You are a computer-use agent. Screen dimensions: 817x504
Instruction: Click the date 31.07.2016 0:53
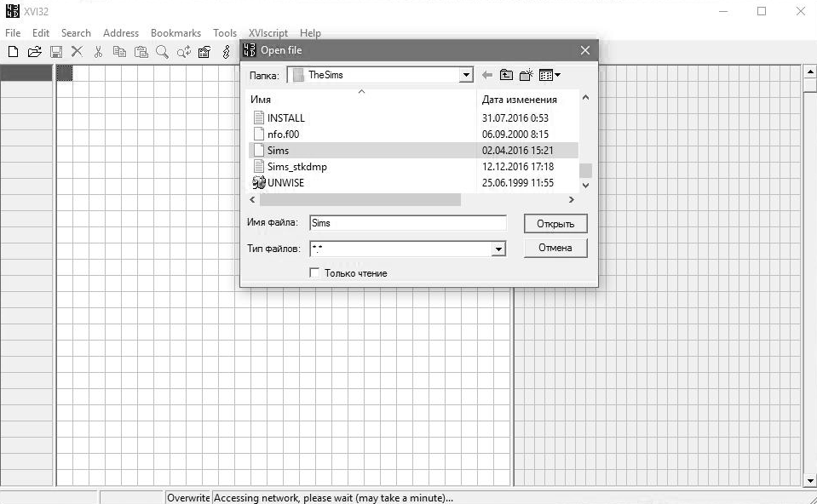coord(515,118)
